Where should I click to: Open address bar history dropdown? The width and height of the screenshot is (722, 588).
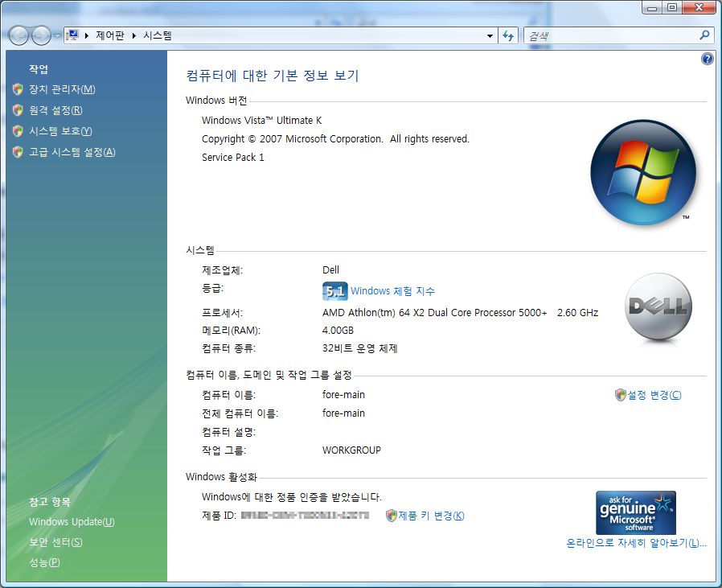[490, 35]
